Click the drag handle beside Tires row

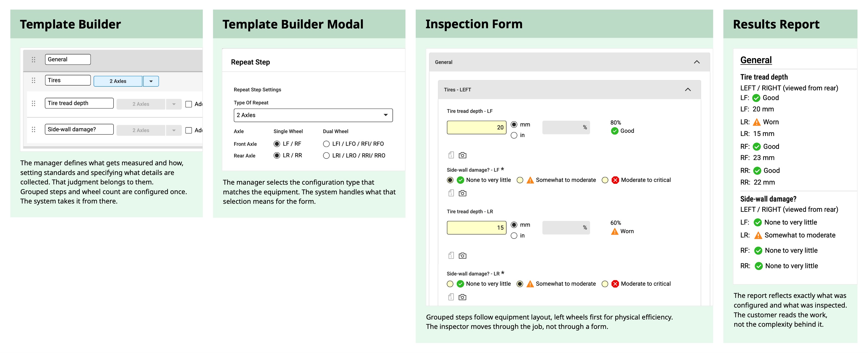(33, 81)
